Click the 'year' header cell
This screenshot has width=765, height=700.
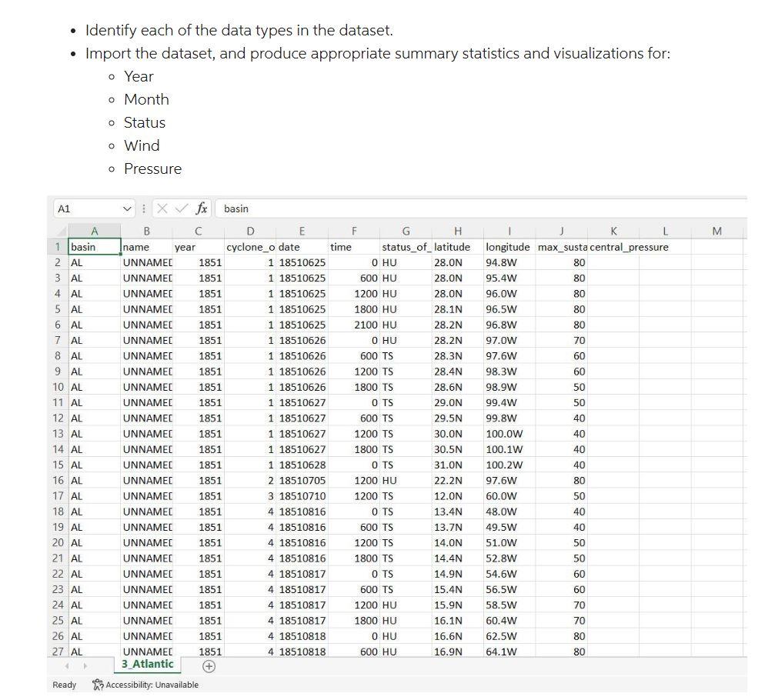tap(198, 247)
